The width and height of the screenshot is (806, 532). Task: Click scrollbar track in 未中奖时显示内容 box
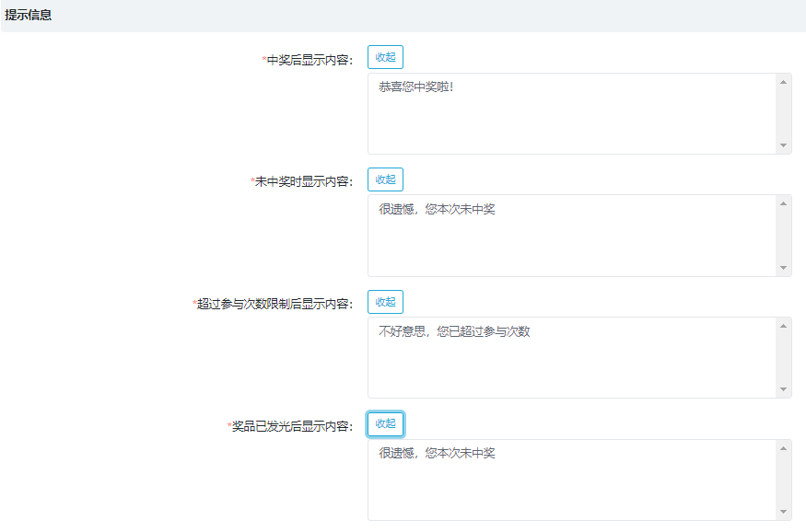tap(783, 236)
